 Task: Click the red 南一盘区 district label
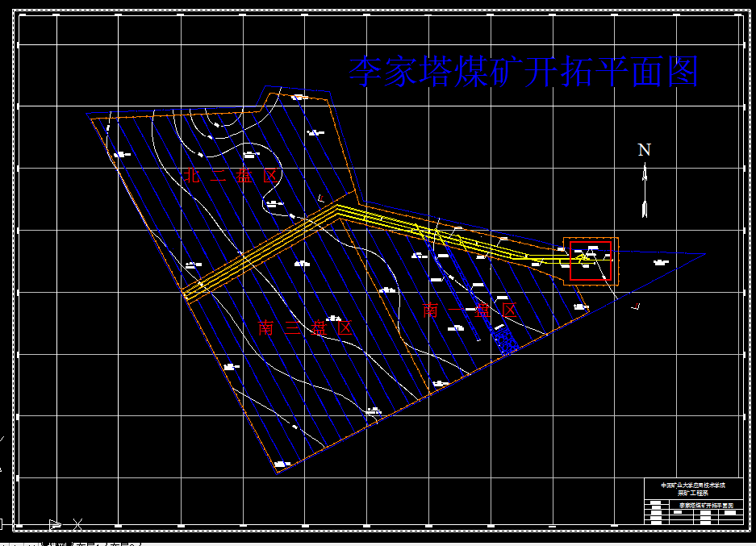click(x=470, y=310)
